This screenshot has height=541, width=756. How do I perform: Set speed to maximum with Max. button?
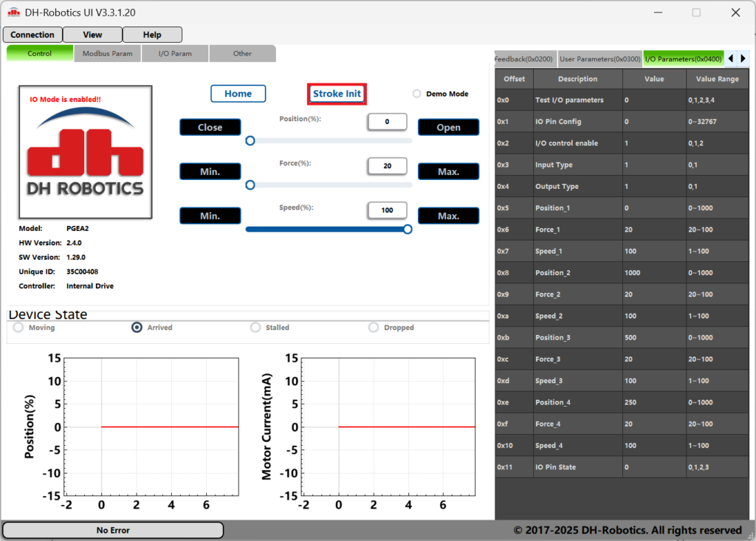(448, 216)
